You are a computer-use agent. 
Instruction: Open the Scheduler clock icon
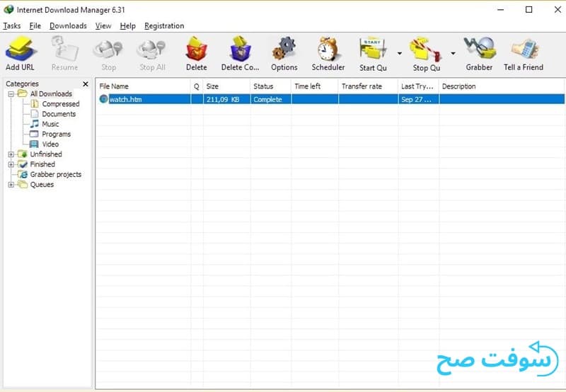pyautogui.click(x=328, y=49)
